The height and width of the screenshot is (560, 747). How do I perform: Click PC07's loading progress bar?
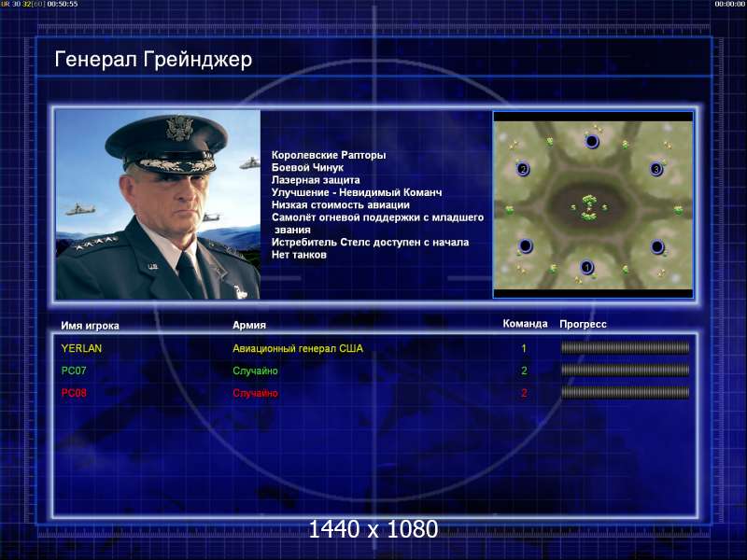coord(625,370)
